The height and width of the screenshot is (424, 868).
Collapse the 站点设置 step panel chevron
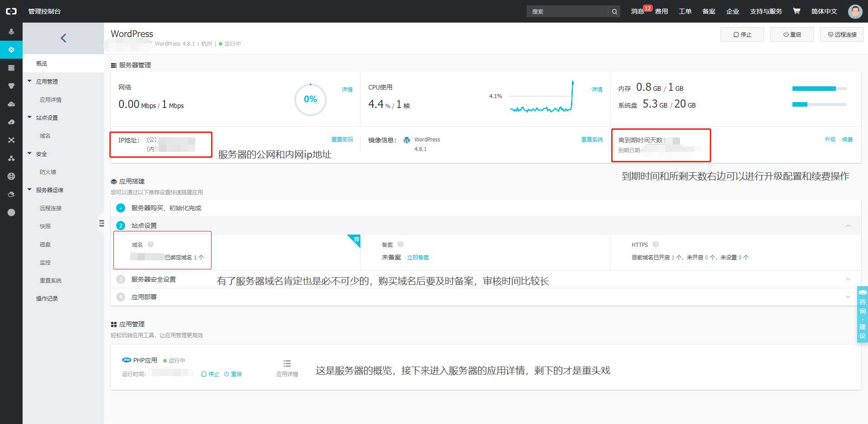848,226
